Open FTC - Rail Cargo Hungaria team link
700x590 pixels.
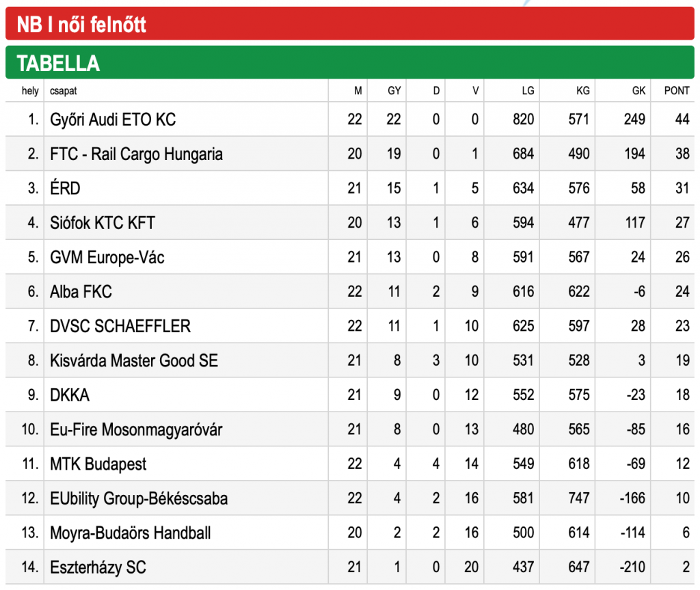click(x=136, y=154)
